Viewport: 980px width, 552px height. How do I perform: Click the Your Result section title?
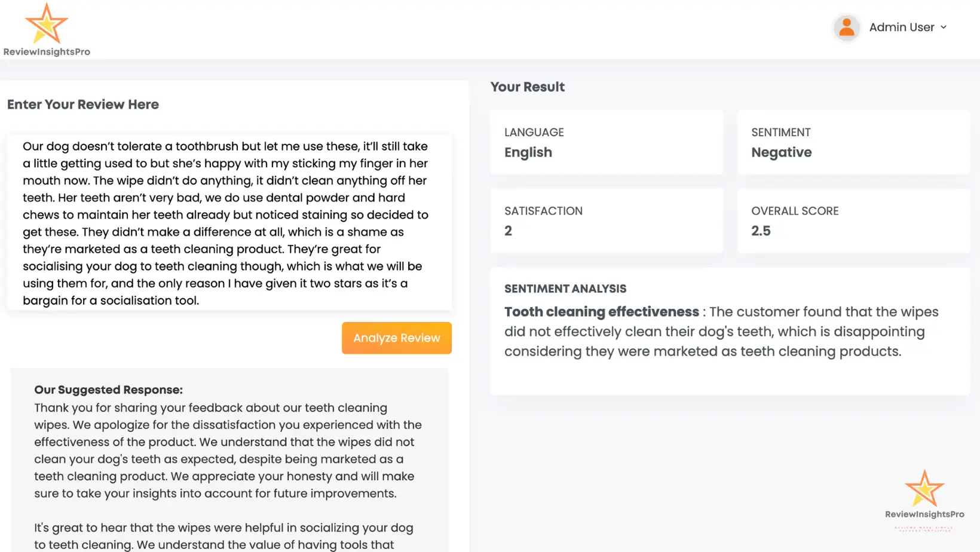tap(528, 87)
